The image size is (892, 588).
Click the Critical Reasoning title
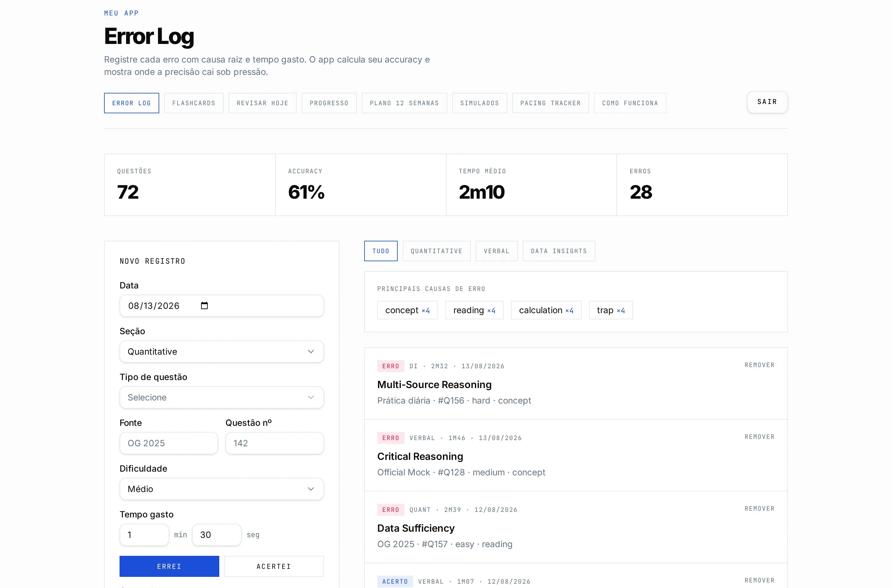(x=420, y=456)
